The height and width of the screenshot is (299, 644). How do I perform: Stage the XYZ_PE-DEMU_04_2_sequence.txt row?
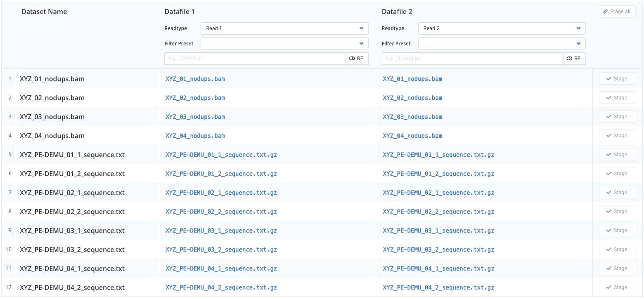pos(617,287)
